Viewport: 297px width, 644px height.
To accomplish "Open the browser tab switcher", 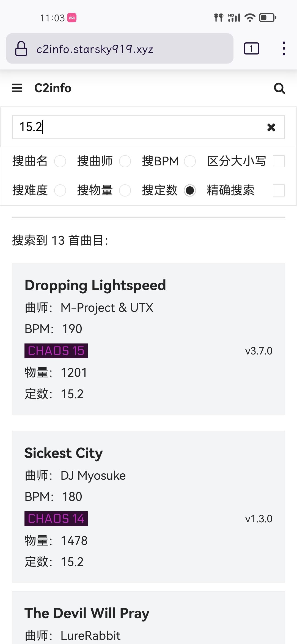I will [x=251, y=49].
